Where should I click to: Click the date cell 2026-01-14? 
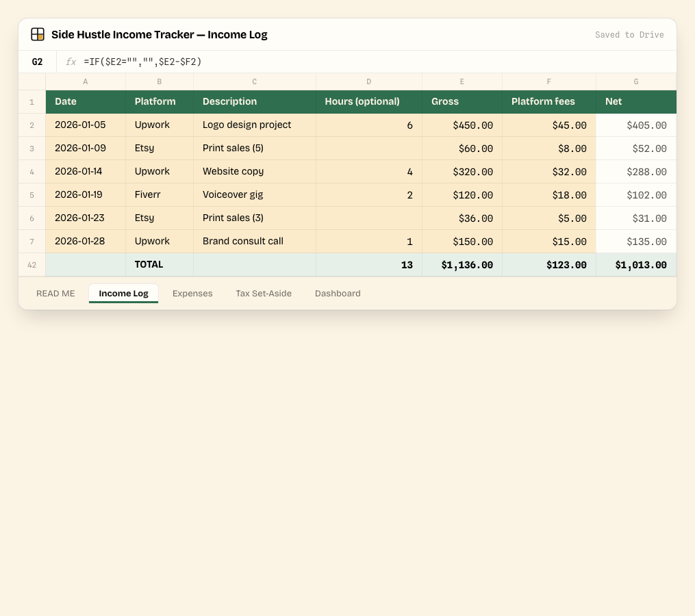86,172
